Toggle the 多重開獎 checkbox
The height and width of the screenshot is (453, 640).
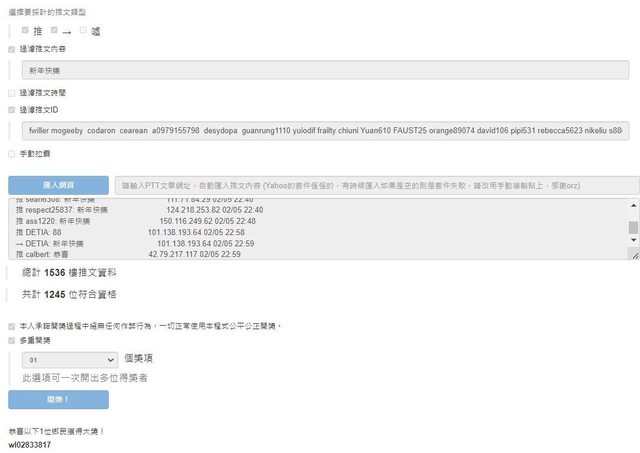click(x=11, y=340)
